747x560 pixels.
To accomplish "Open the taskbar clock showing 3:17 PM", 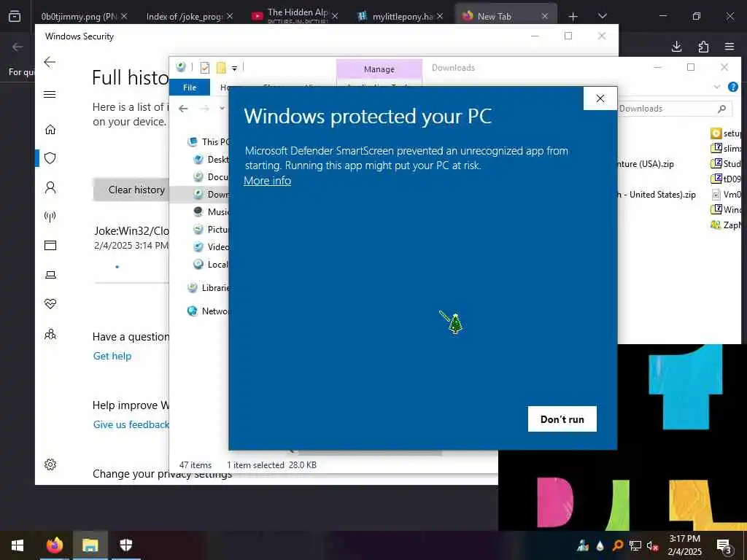I will coord(684,545).
